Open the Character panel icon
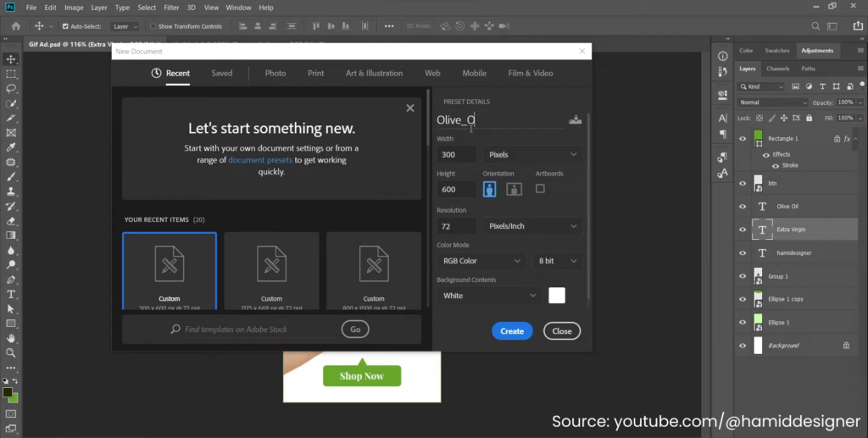868x438 pixels. 722,118
